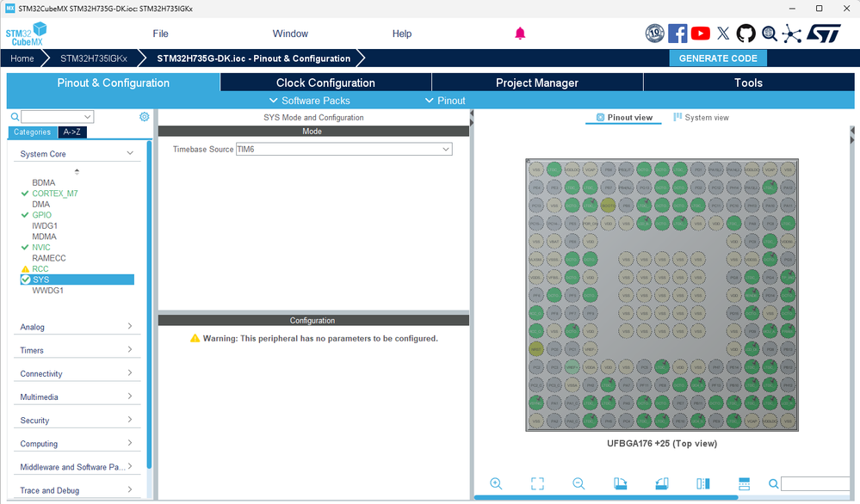The width and height of the screenshot is (860, 504).
Task: Select the Pinout view tab
Action: (x=624, y=117)
